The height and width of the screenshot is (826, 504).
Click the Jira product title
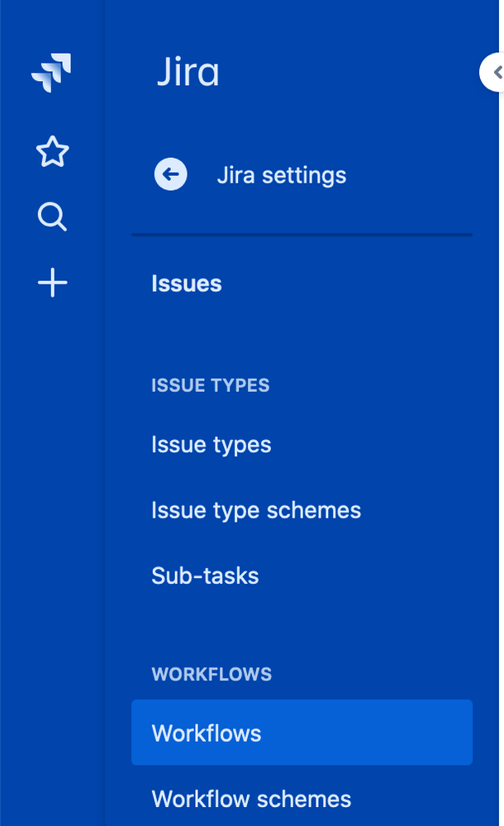[x=188, y=72]
